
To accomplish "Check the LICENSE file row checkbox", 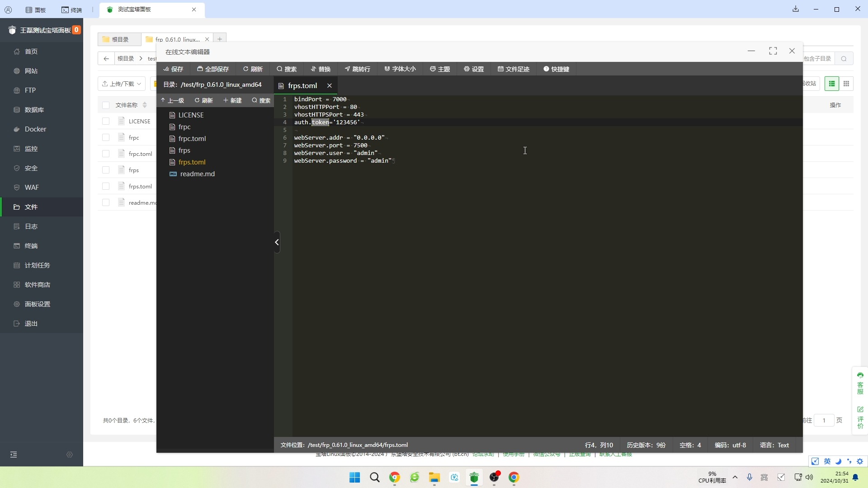I will pos(106,121).
